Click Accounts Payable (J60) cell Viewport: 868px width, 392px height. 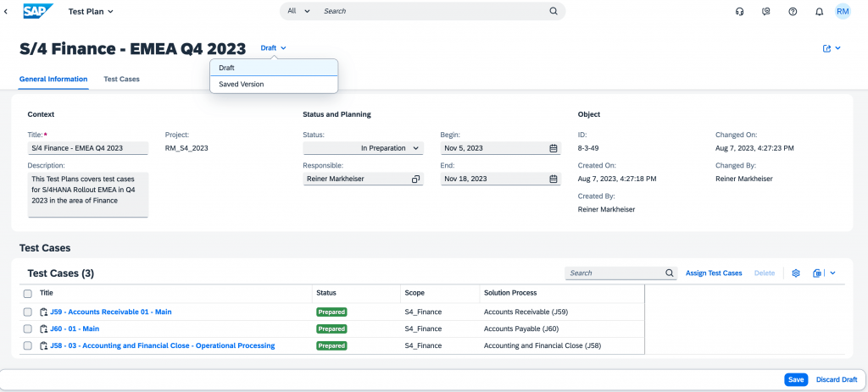[x=521, y=329]
